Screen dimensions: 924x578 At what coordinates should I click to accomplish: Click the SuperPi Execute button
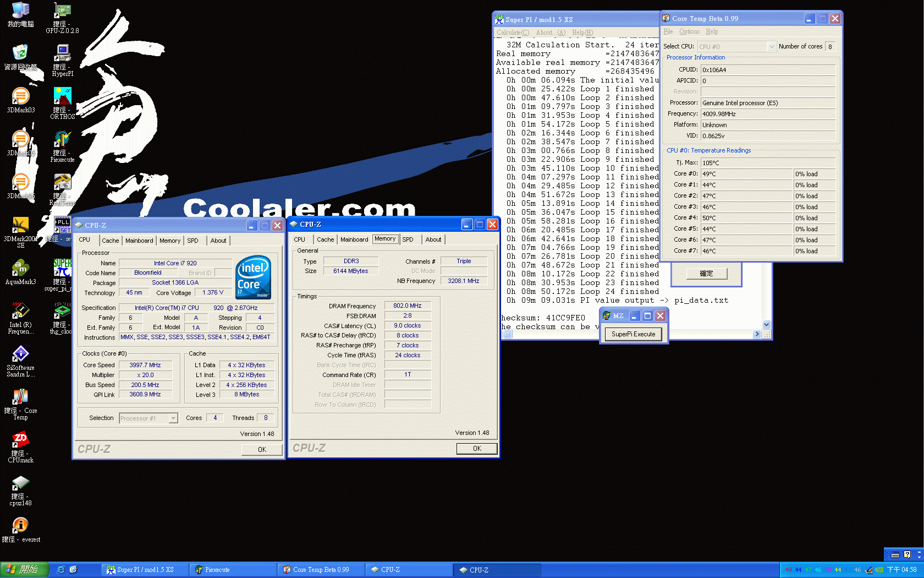(633, 334)
